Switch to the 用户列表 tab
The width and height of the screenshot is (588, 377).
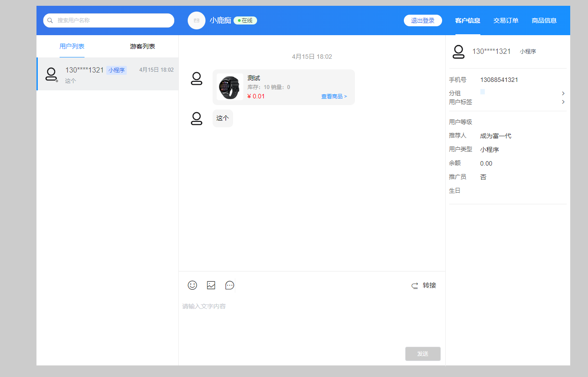(72, 46)
